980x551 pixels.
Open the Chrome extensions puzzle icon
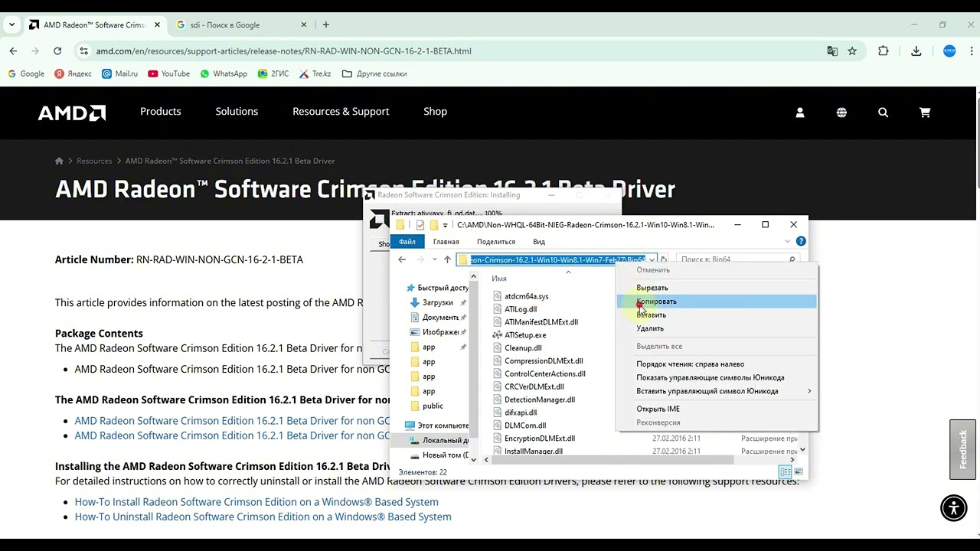[x=884, y=51]
